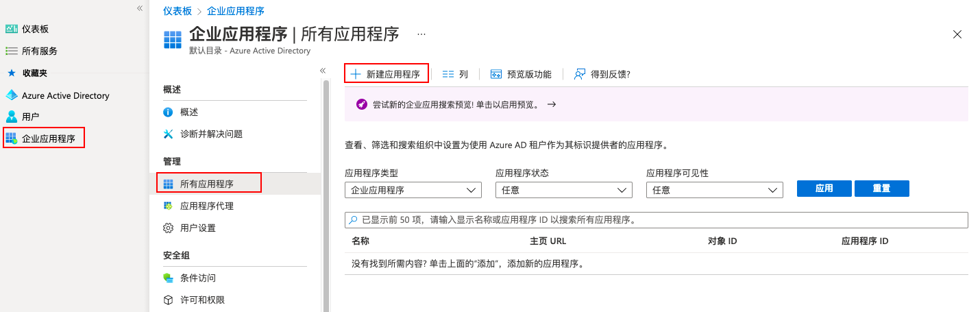Open Azure Active Directory in favorites

coord(58,95)
